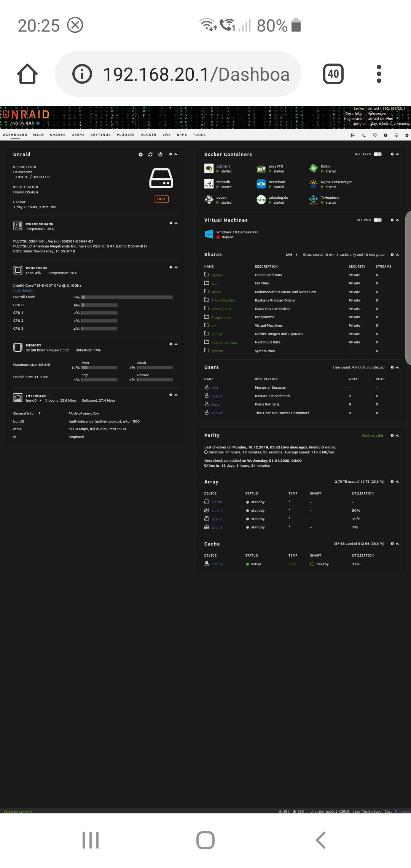This screenshot has height=868, width=411.
Task: Open the browser tab counter showing 40
Action: pyautogui.click(x=333, y=74)
